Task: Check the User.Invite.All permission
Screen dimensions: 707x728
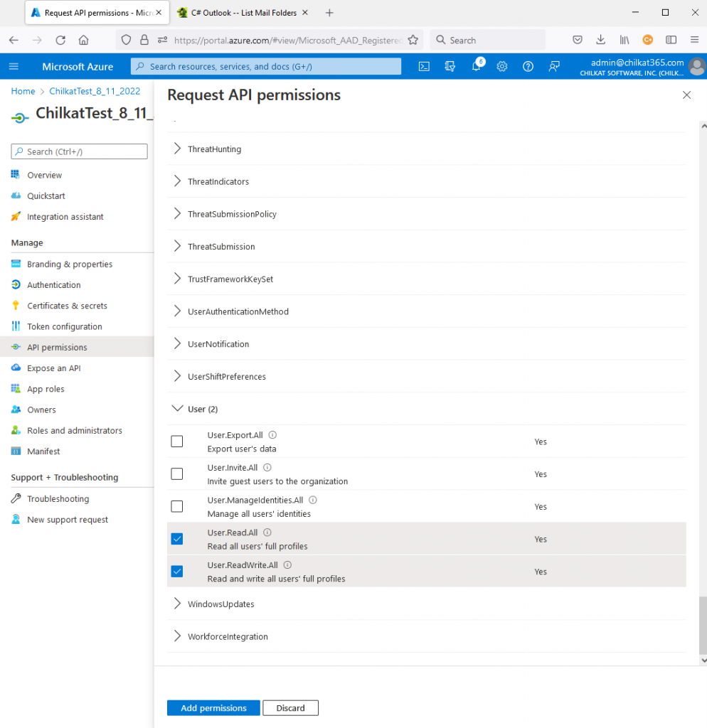Action: (176, 473)
